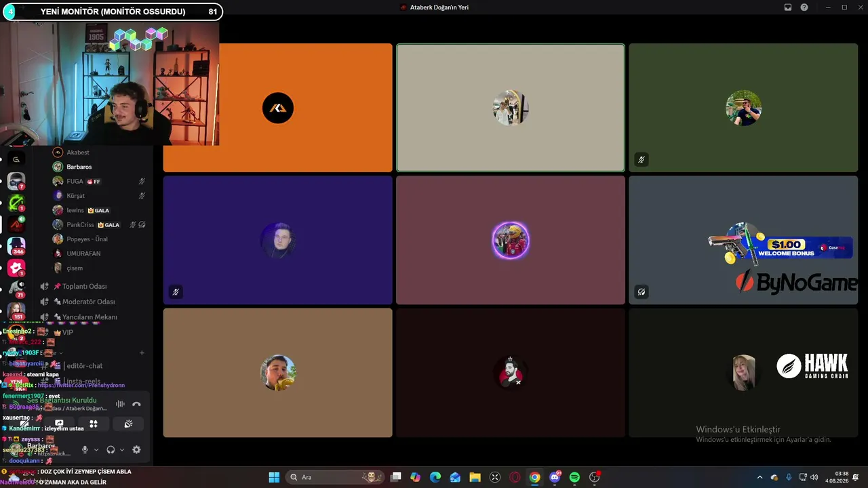Image resolution: width=868 pixels, height=488 pixels.
Task: Open File Explorer from the taskbar
Action: [x=475, y=477]
